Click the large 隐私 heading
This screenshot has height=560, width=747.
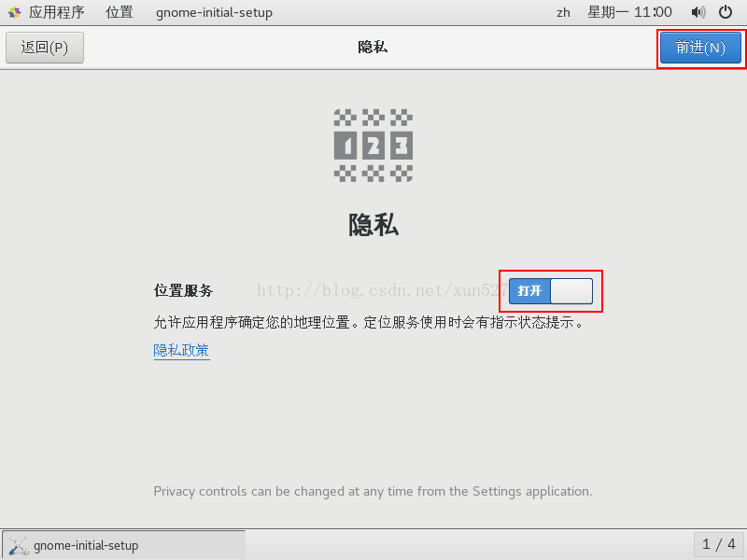[x=373, y=225]
